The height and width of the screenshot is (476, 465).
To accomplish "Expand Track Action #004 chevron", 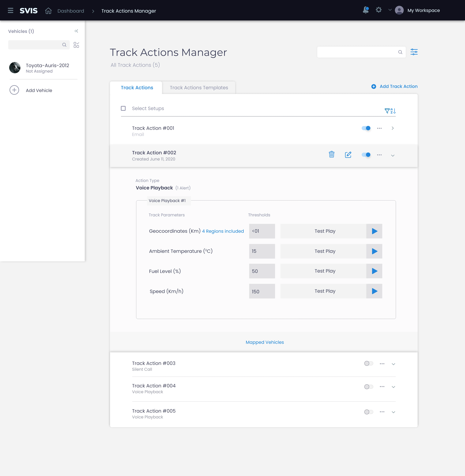I will [x=393, y=387].
